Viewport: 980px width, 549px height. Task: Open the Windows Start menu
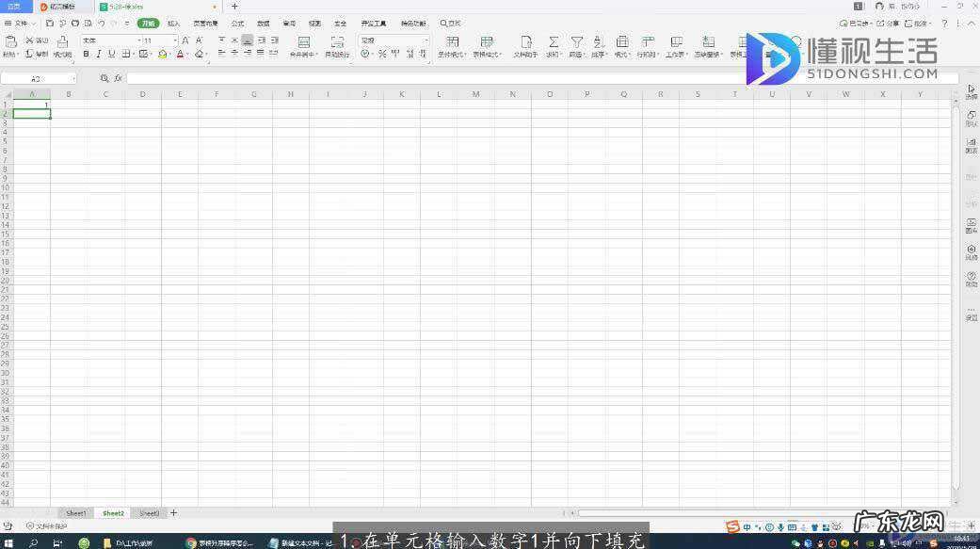(x=8, y=542)
